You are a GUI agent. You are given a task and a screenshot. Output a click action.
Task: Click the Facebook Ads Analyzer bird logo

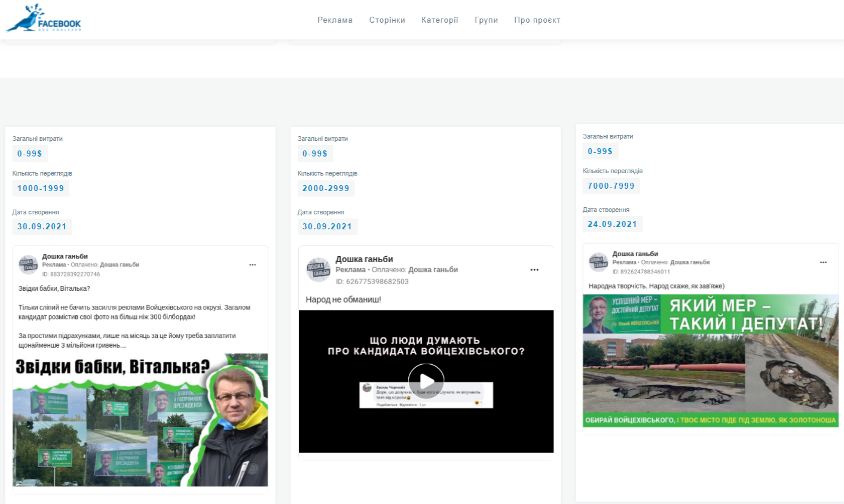point(43,19)
